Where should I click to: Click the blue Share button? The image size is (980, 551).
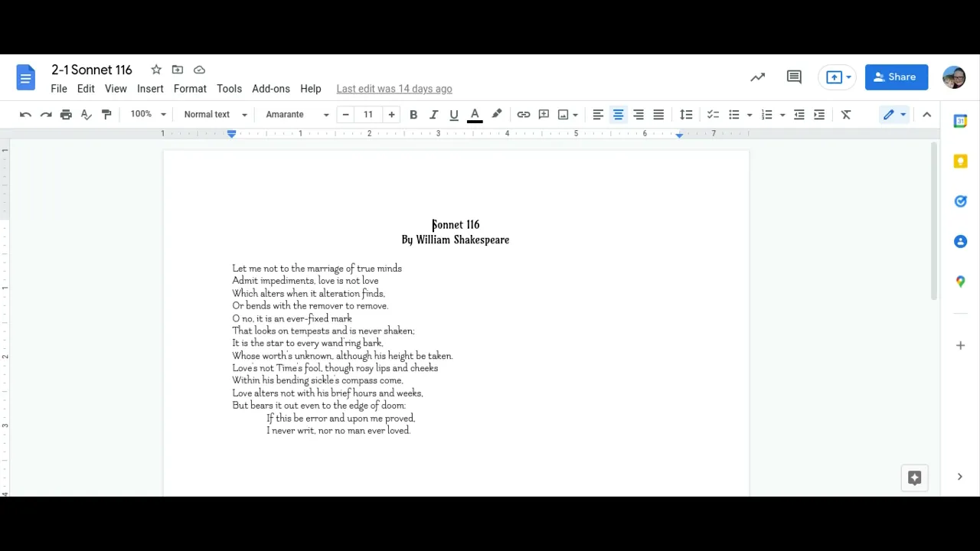tap(897, 77)
